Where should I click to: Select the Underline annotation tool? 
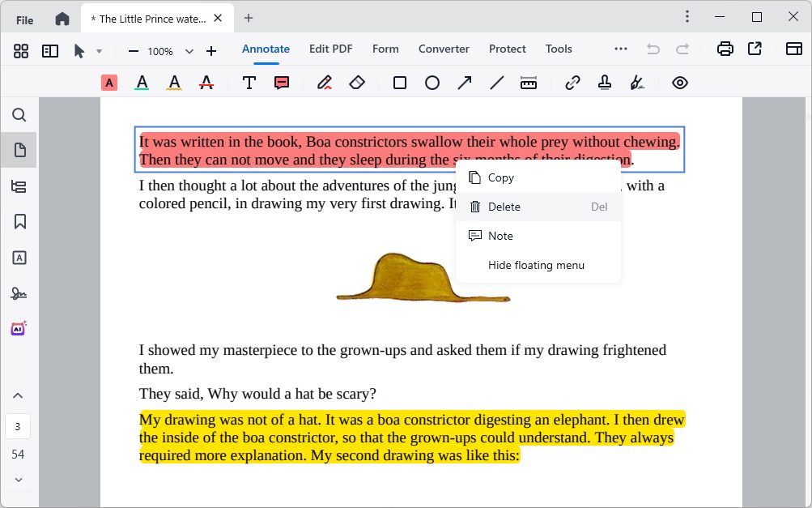click(x=141, y=82)
